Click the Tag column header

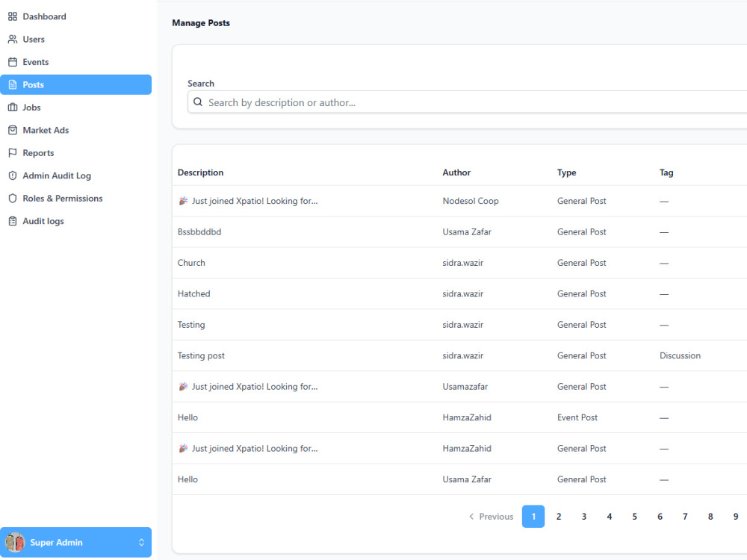click(666, 172)
